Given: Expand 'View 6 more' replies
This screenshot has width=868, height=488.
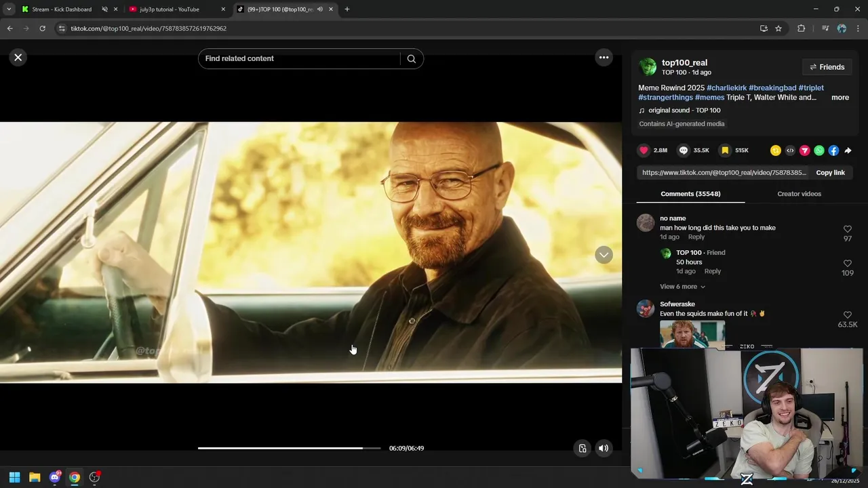Looking at the screenshot, I should point(682,287).
